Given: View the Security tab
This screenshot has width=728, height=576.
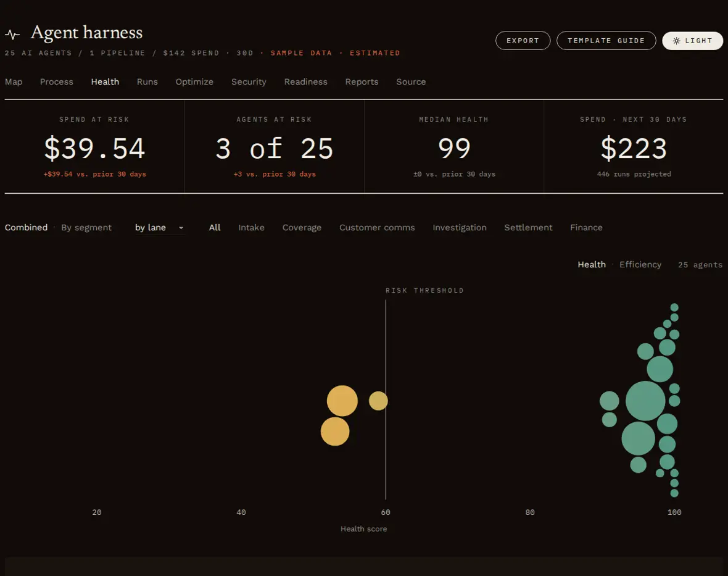Looking at the screenshot, I should [249, 81].
